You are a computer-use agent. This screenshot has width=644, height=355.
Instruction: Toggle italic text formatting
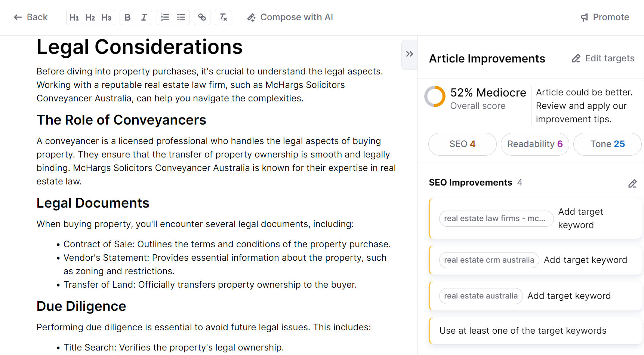pyautogui.click(x=144, y=17)
